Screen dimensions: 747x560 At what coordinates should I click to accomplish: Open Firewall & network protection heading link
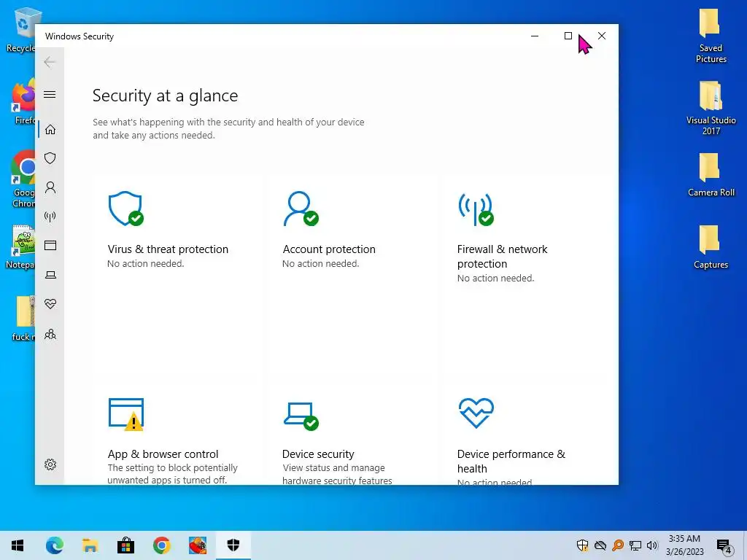(502, 256)
